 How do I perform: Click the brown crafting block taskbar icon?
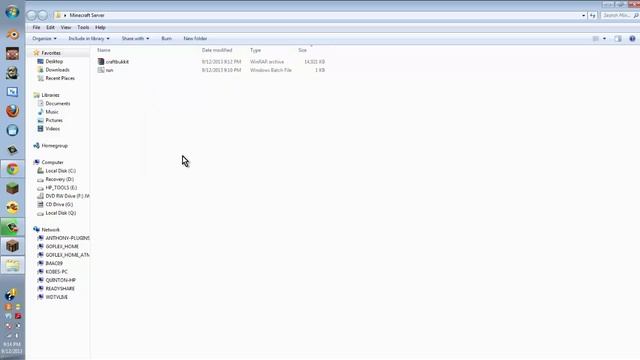(x=12, y=246)
